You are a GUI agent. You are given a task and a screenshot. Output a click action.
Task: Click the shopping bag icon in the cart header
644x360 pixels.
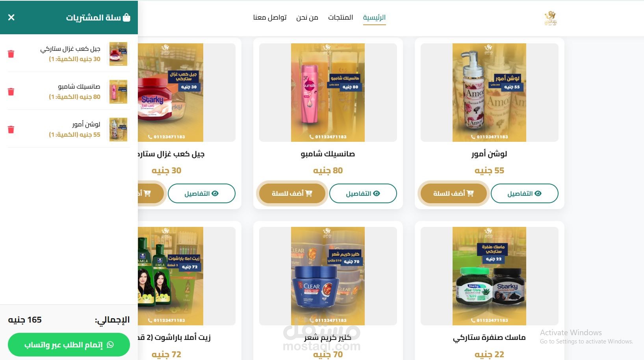coord(126,17)
